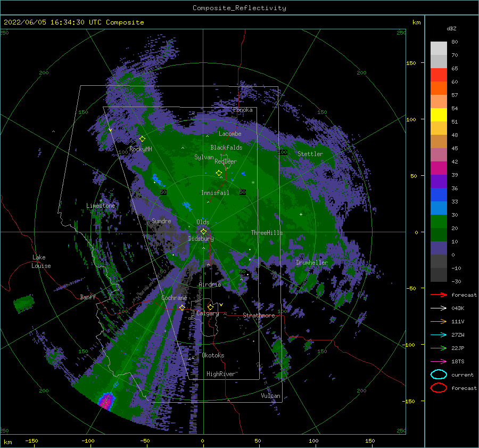
Task: Select the 10 dBZ slate-purple color swatch
Action: point(439,248)
